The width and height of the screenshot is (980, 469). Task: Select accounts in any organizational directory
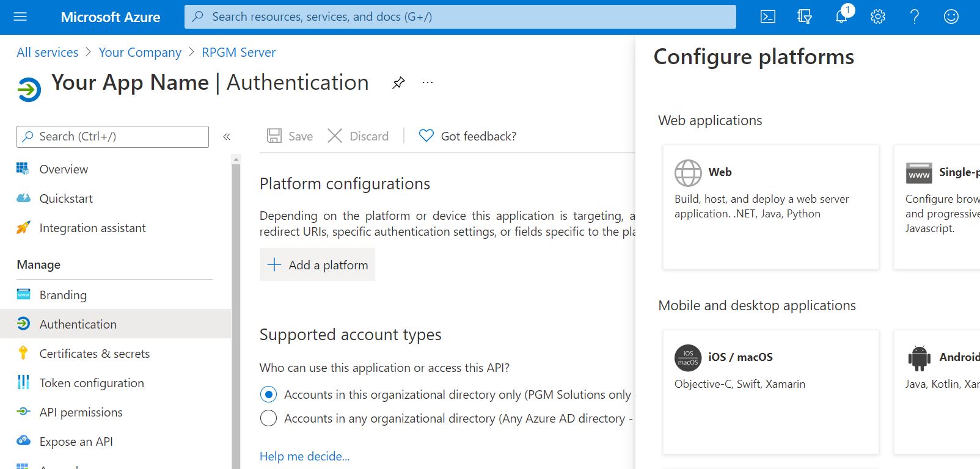click(x=268, y=418)
